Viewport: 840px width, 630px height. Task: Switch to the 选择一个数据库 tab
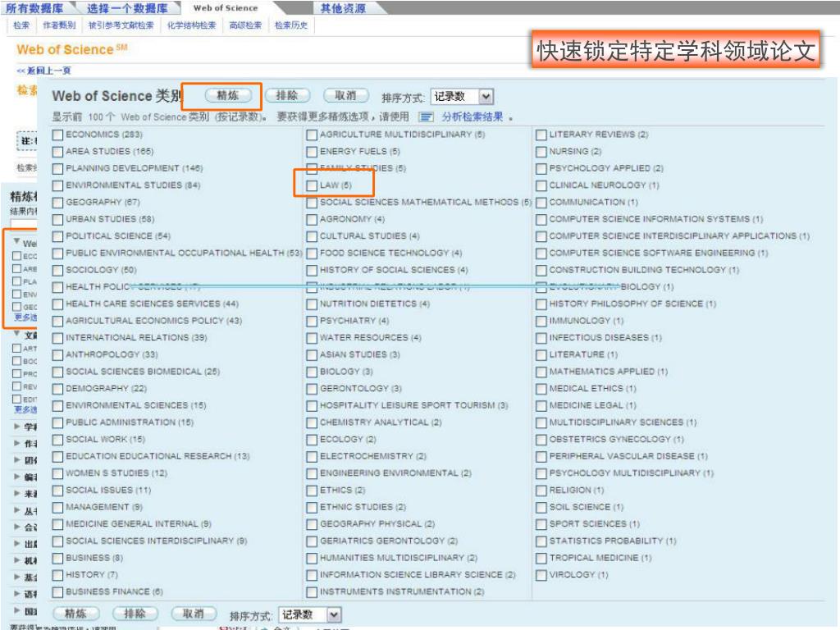tap(127, 8)
